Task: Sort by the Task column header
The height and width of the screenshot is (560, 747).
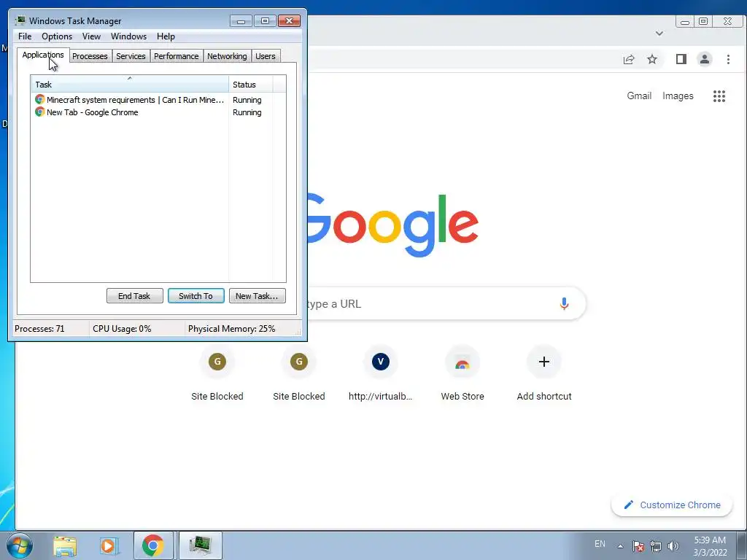Action: [130, 85]
